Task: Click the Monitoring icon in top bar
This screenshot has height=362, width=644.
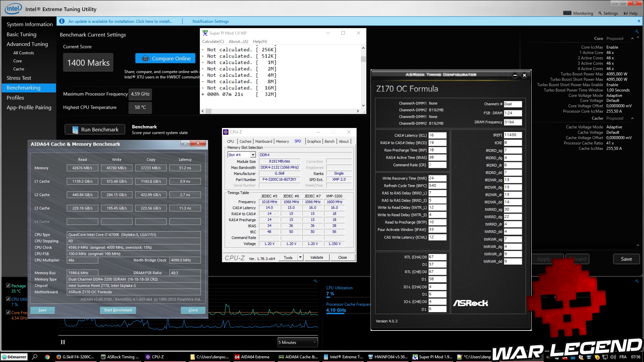Action: pos(567,13)
